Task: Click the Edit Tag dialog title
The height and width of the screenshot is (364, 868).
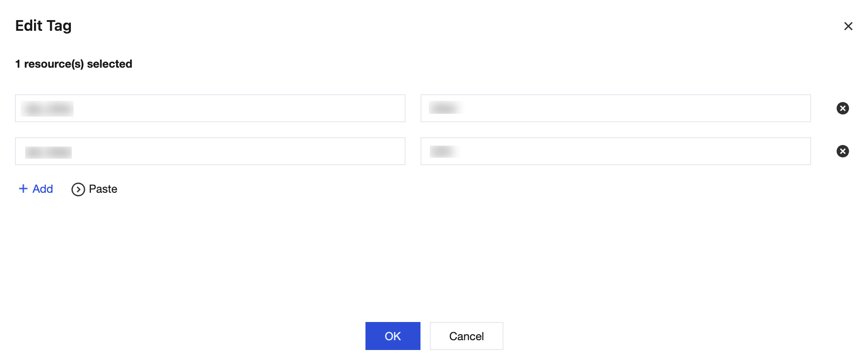Action: click(x=43, y=26)
